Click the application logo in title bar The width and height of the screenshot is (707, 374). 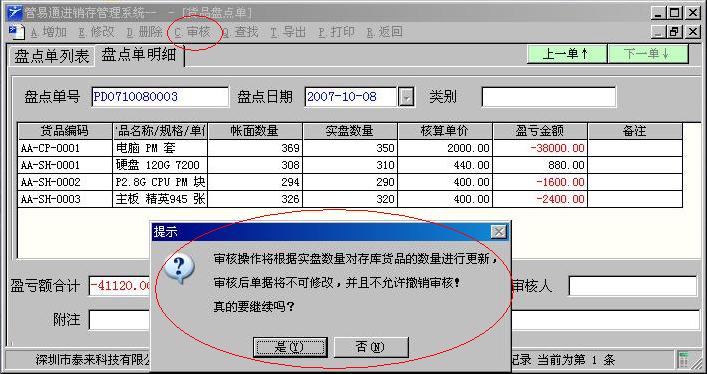pyautogui.click(x=15, y=12)
